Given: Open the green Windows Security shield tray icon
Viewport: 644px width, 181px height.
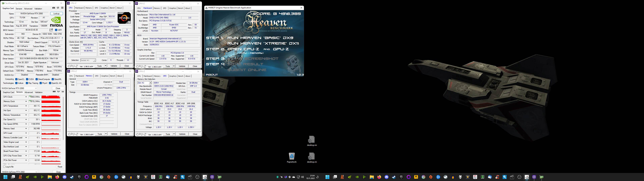Looking at the screenshot, I should pyautogui.click(x=278, y=177).
